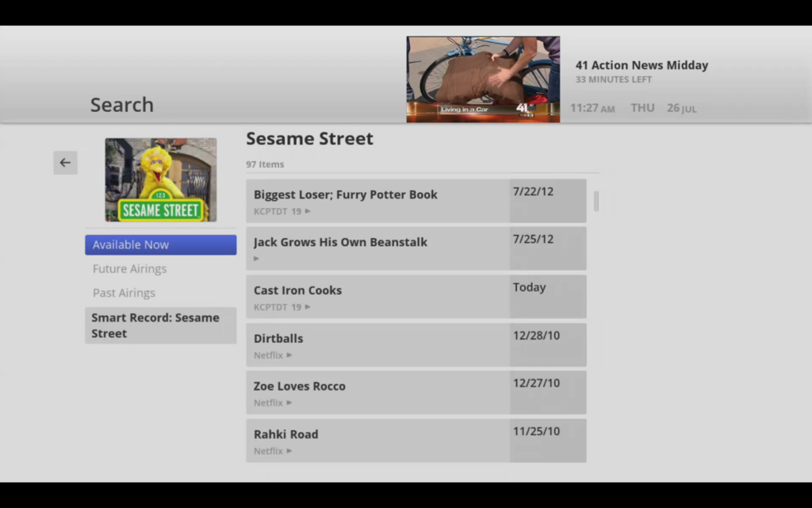Click play arrow next to KCPTDT under Biggest Loser
This screenshot has width=812, height=508.
pyautogui.click(x=308, y=211)
